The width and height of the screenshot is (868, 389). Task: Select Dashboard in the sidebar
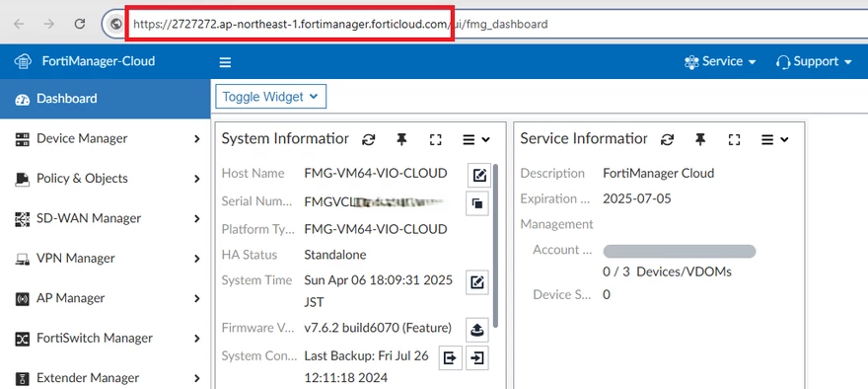pos(106,99)
